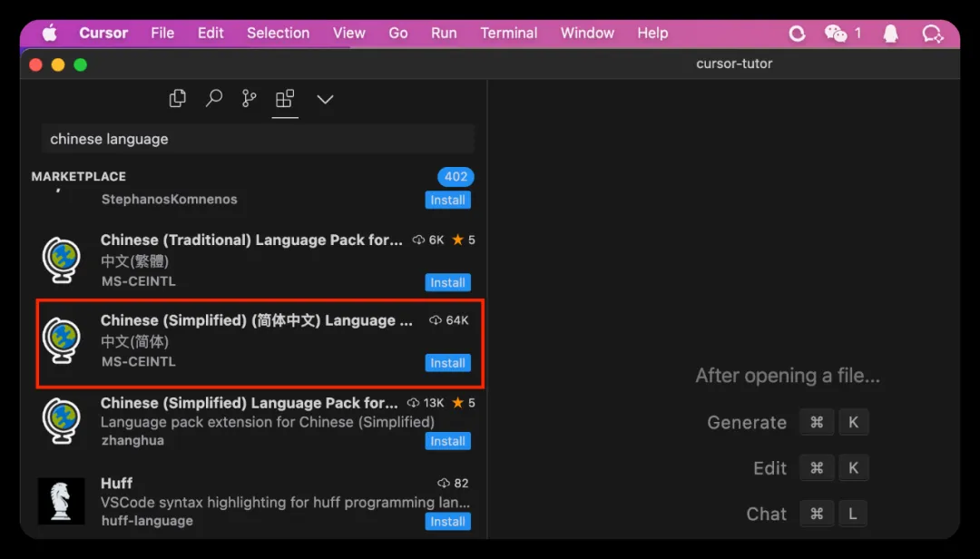This screenshot has height=559, width=980.
Task: Click the zhanghua publisher name
Action: point(132,440)
